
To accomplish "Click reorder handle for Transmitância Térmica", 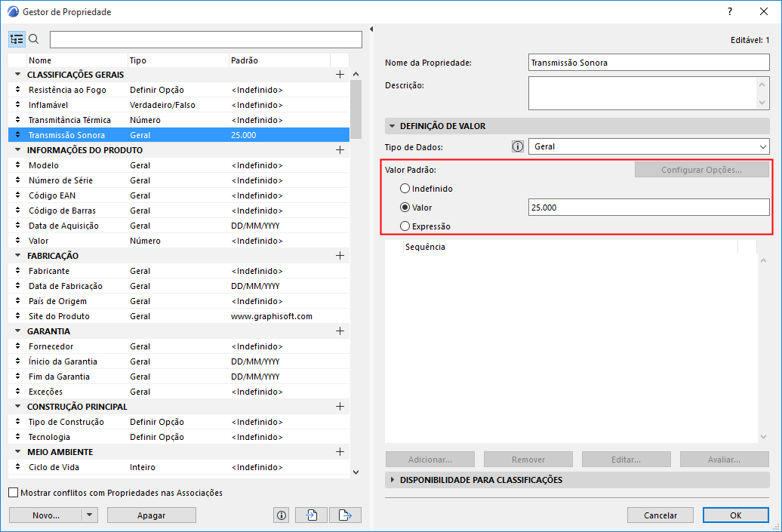I will (x=17, y=120).
